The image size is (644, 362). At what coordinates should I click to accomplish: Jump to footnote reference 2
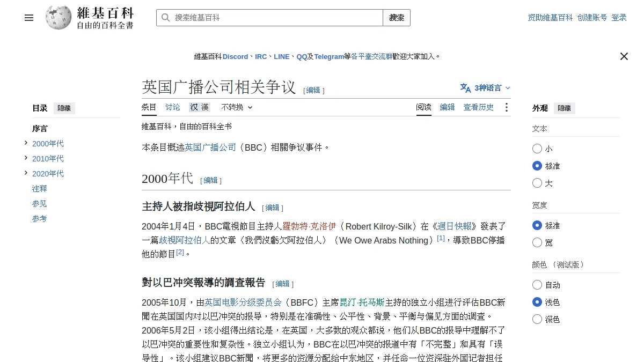point(180,252)
